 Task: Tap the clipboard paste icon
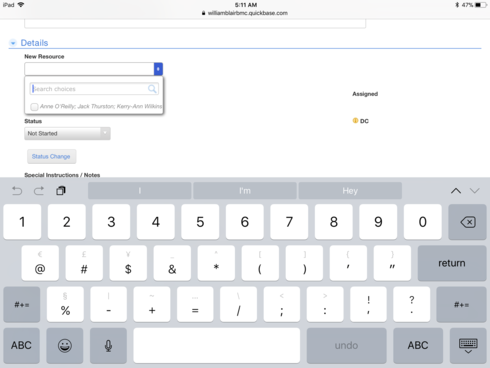point(61,191)
